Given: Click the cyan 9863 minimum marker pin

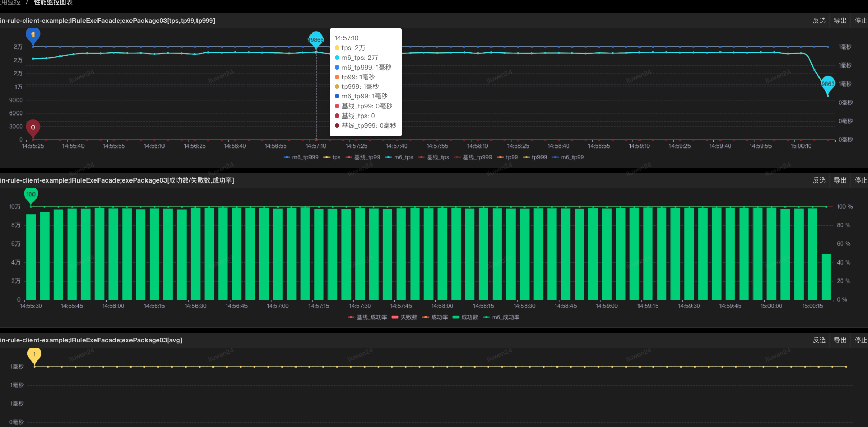Looking at the screenshot, I should pos(828,85).
